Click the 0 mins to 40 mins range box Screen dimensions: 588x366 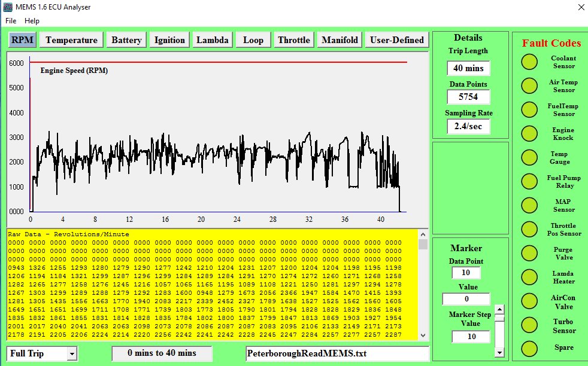162,353
